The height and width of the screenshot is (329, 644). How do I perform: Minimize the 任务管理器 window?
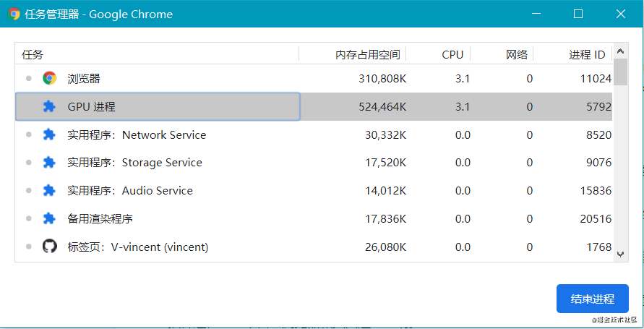pyautogui.click(x=536, y=14)
